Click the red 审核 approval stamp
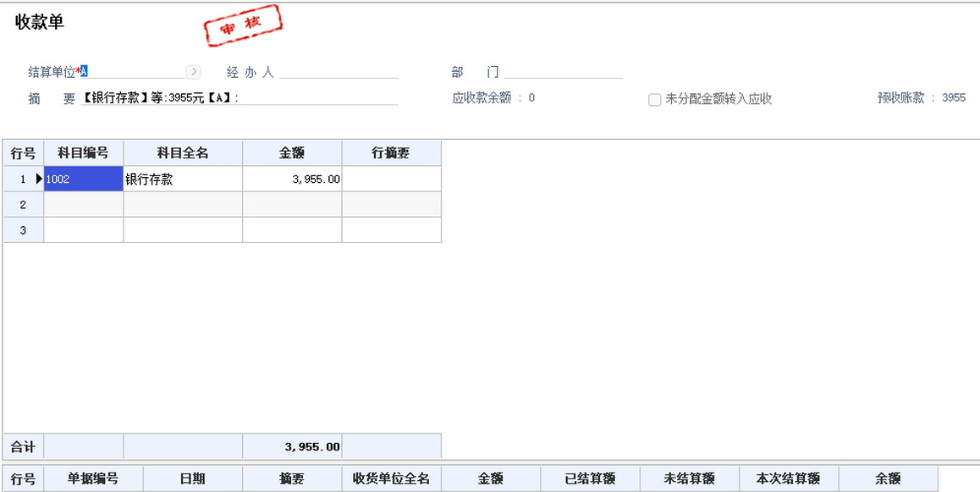The height and width of the screenshot is (492, 980). click(242, 25)
